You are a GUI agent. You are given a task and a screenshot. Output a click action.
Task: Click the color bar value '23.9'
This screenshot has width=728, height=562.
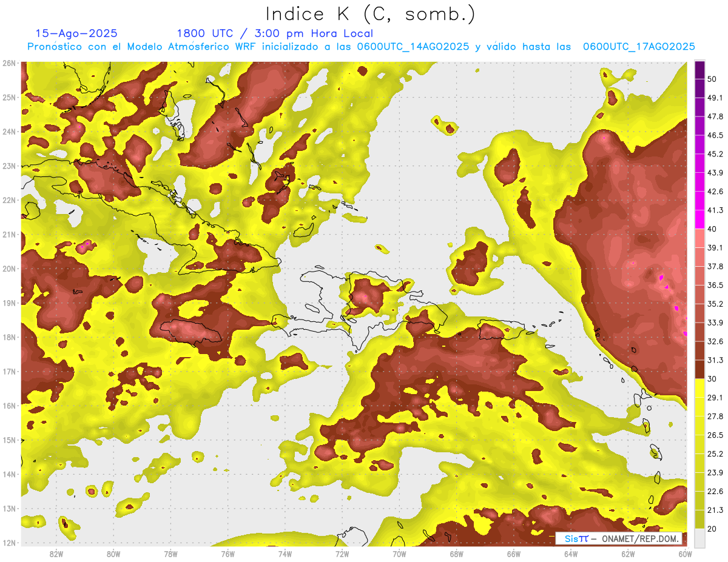tap(715, 472)
